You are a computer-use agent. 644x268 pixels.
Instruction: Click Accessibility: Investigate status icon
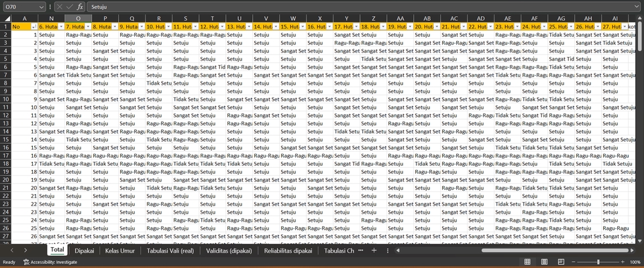coord(50,262)
